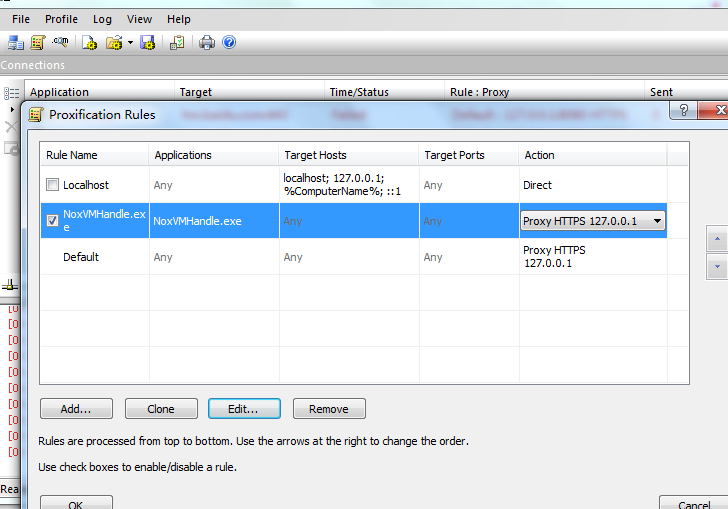This screenshot has width=728, height=509.
Task: Move selected rule down with arrow button
Action: (717, 267)
